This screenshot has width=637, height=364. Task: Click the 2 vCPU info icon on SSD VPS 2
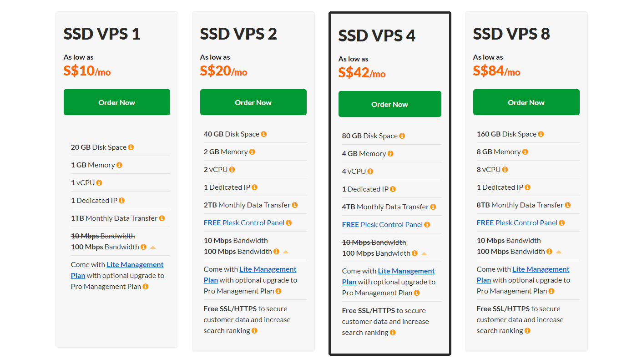232,169
